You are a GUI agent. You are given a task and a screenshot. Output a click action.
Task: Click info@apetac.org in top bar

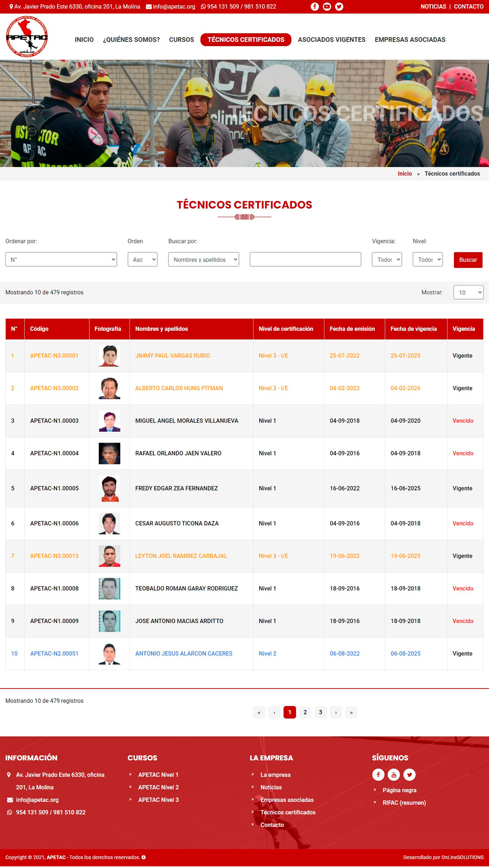[x=174, y=7]
